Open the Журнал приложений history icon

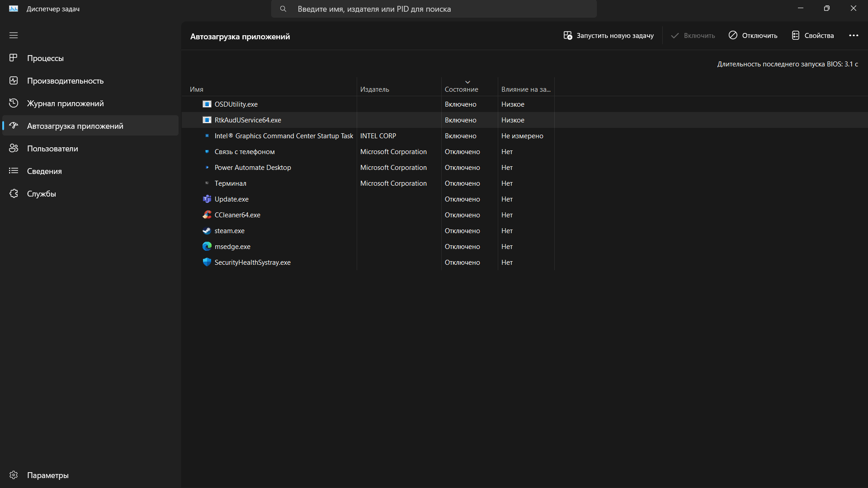tap(14, 103)
